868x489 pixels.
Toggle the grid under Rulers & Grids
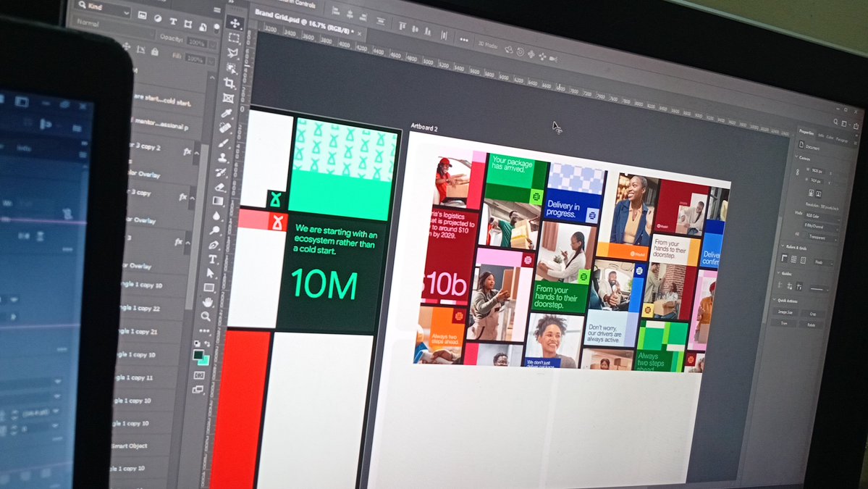point(794,259)
